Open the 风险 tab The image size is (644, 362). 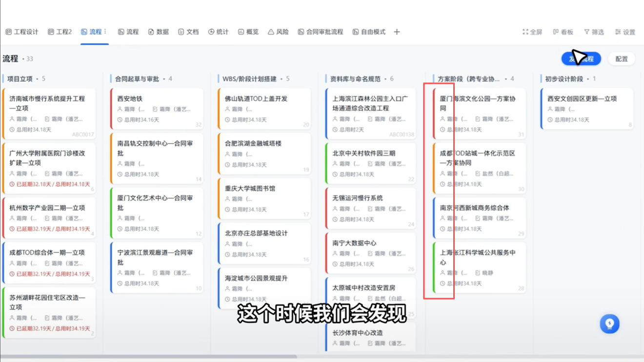coord(278,32)
